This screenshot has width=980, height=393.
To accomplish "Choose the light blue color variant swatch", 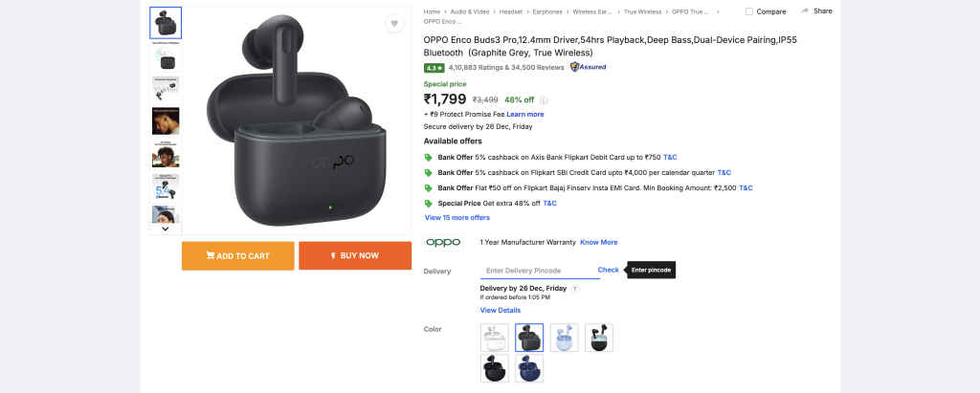I will 564,338.
